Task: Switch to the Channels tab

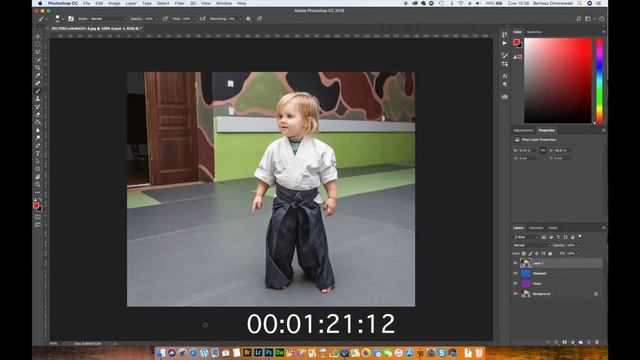Action: point(536,228)
